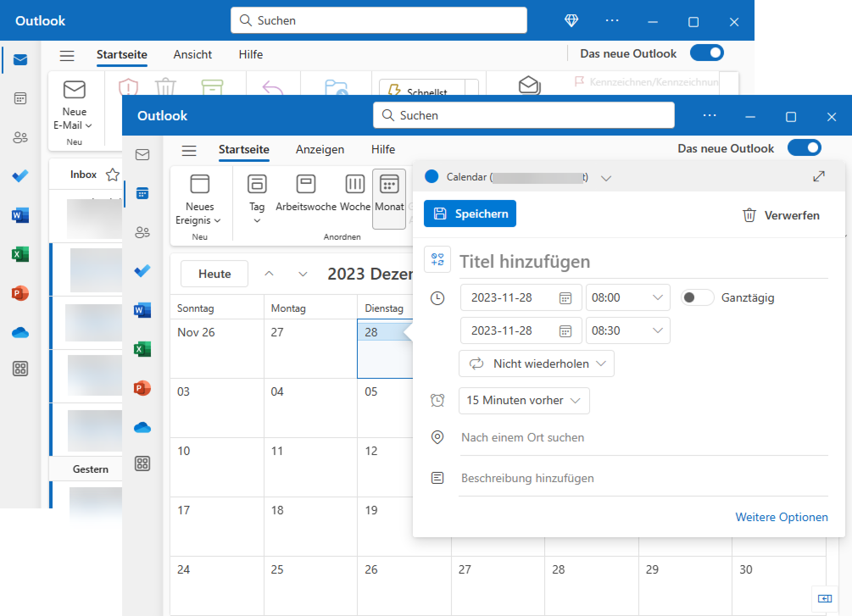Expand the Nicht wiederholen recurrence dropdown
This screenshot has height=616, width=852.
536,363
